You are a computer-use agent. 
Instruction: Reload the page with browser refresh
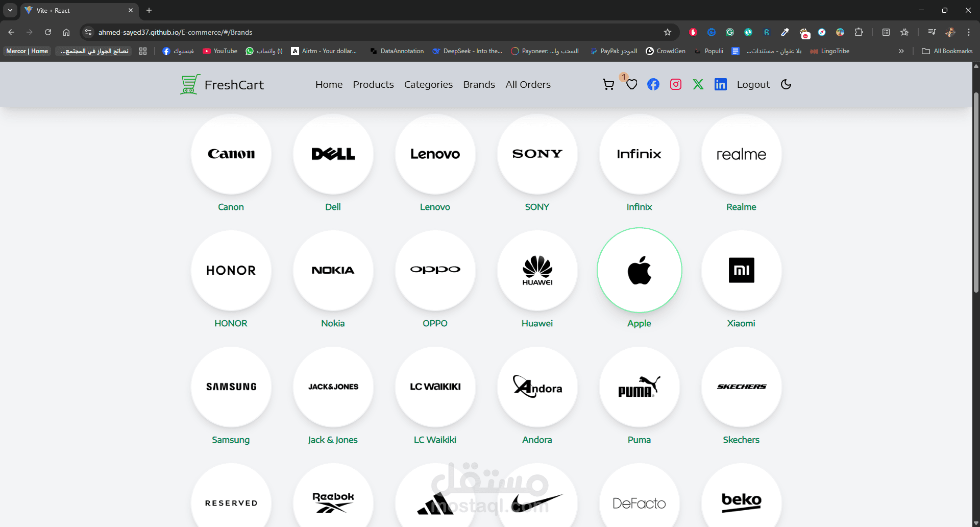(x=48, y=32)
